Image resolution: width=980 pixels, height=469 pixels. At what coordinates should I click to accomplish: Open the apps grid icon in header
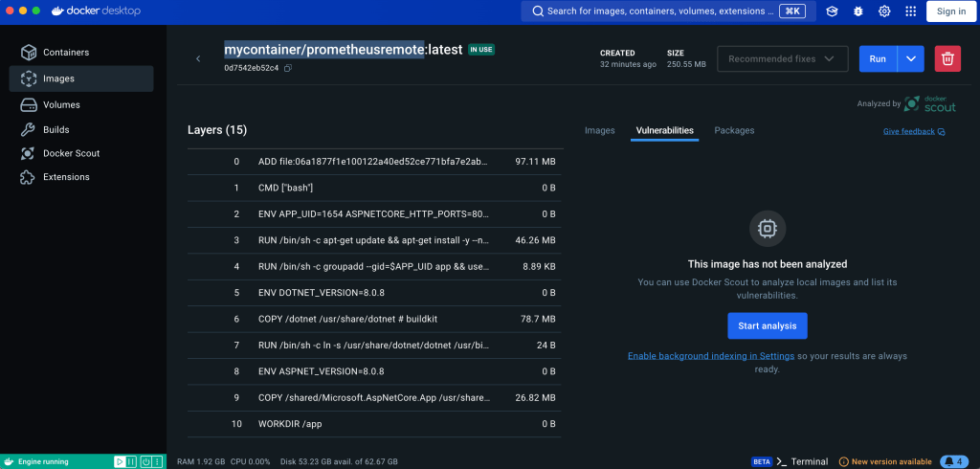[x=911, y=11]
